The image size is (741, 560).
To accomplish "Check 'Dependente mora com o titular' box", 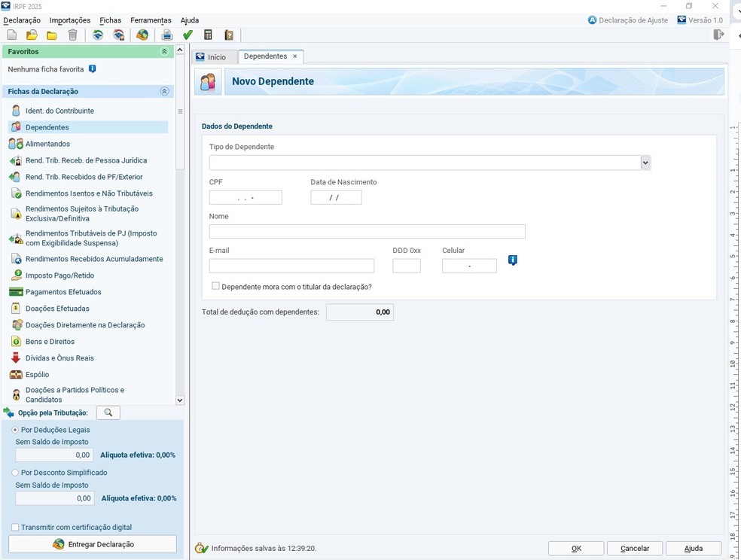I will point(216,286).
